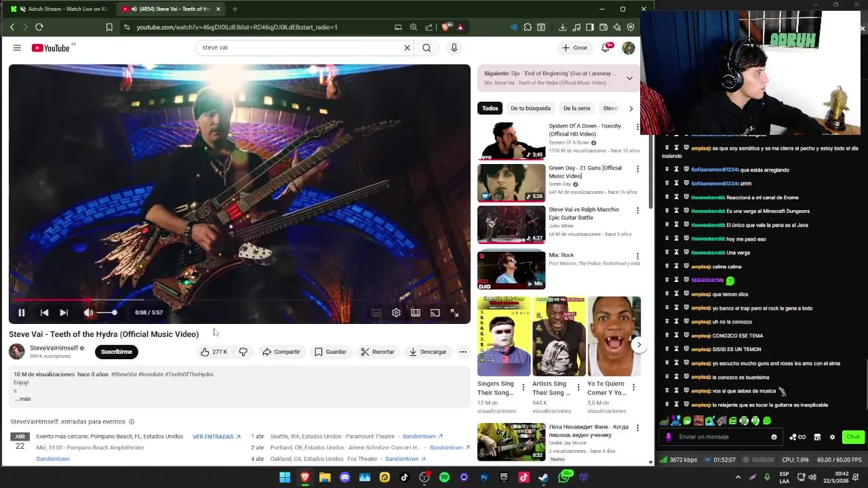868x488 pixels.
Task: Open browser downloads icon
Action: click(563, 27)
